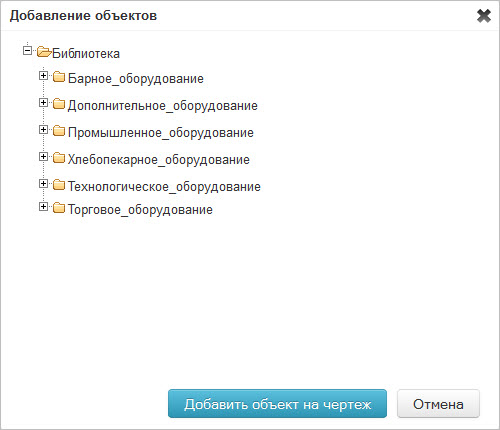Expand the Барное_оборудование branch
The height and width of the screenshot is (430, 500).
43,76
